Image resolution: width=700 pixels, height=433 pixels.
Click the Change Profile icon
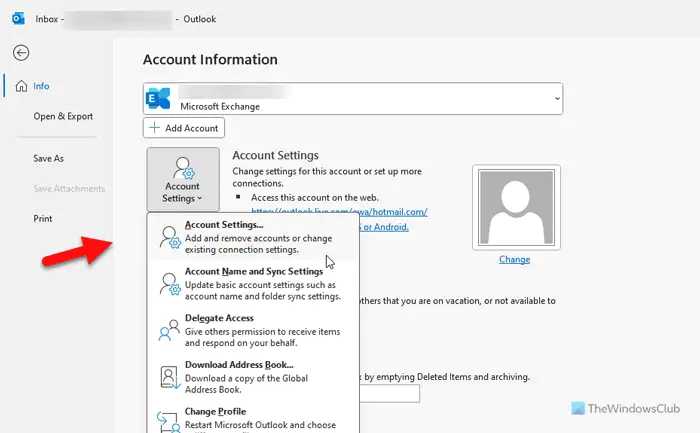point(169,422)
